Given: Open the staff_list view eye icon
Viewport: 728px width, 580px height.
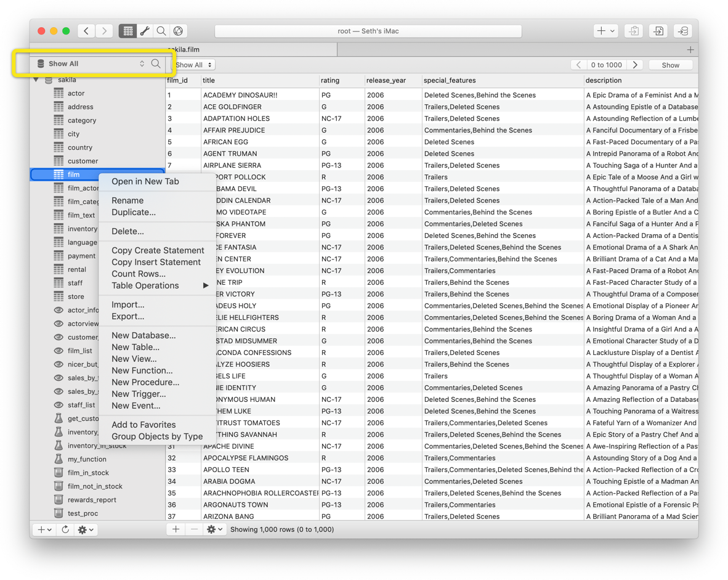Looking at the screenshot, I should coord(59,405).
